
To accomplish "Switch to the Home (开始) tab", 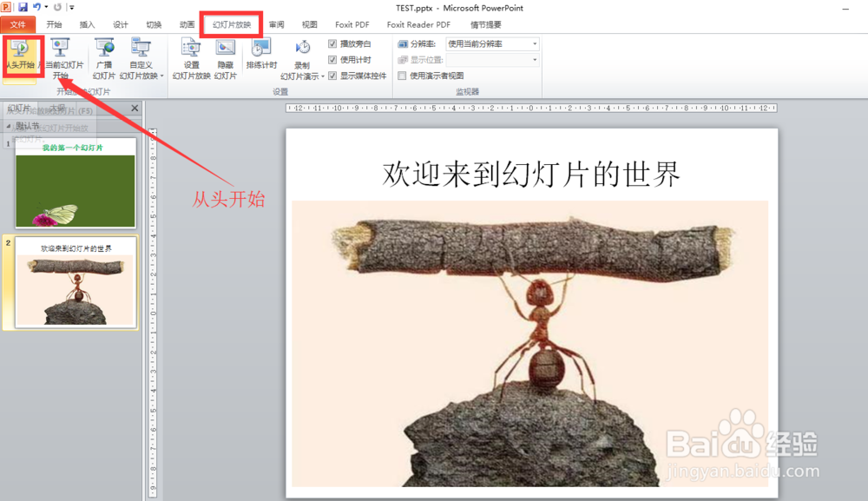I will (x=54, y=24).
